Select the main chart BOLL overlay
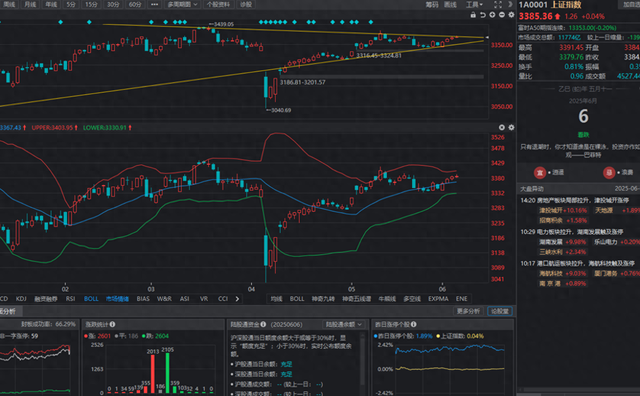The height and width of the screenshot is (396, 640). [x=297, y=299]
